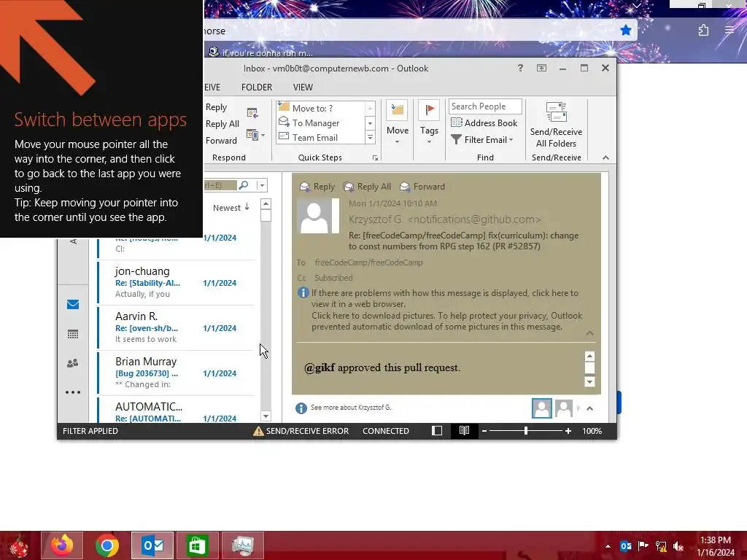Image resolution: width=747 pixels, height=560 pixels.
Task: Collapse the People pane chevron
Action: pyautogui.click(x=589, y=408)
